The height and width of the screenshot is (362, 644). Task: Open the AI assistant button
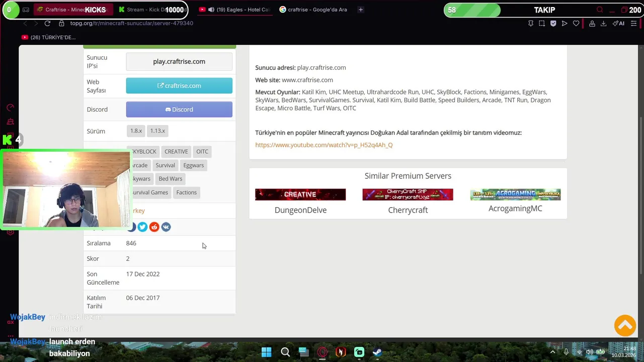pyautogui.click(x=619, y=23)
